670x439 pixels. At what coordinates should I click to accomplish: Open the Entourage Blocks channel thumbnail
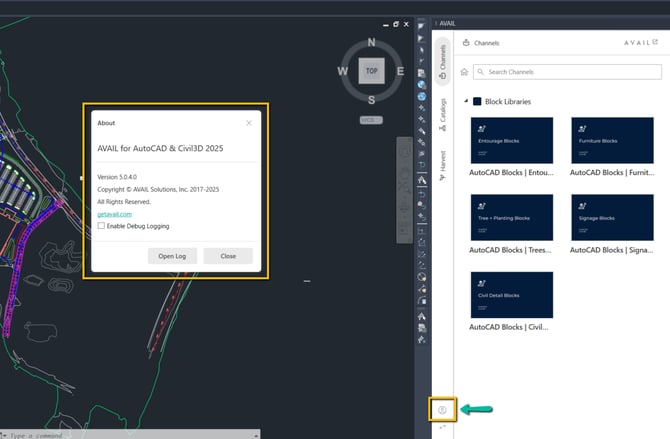click(511, 141)
